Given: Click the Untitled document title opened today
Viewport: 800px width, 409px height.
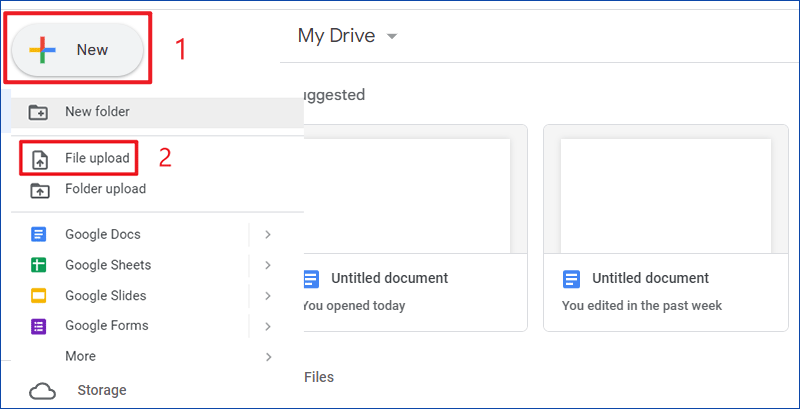Looking at the screenshot, I should pos(390,278).
